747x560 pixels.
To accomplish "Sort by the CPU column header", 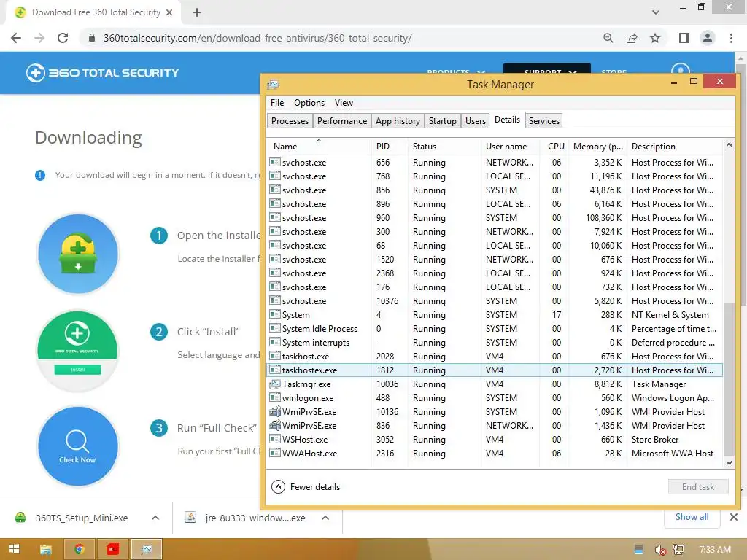I will [x=555, y=146].
